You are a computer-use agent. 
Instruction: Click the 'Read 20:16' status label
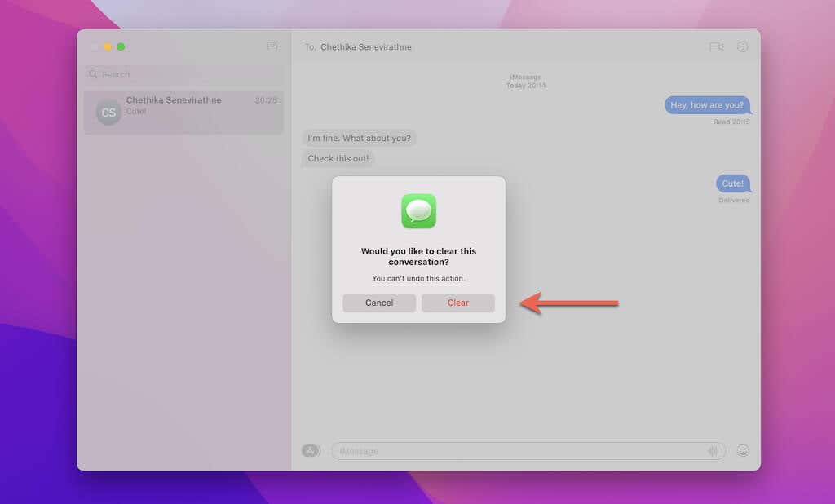click(731, 122)
